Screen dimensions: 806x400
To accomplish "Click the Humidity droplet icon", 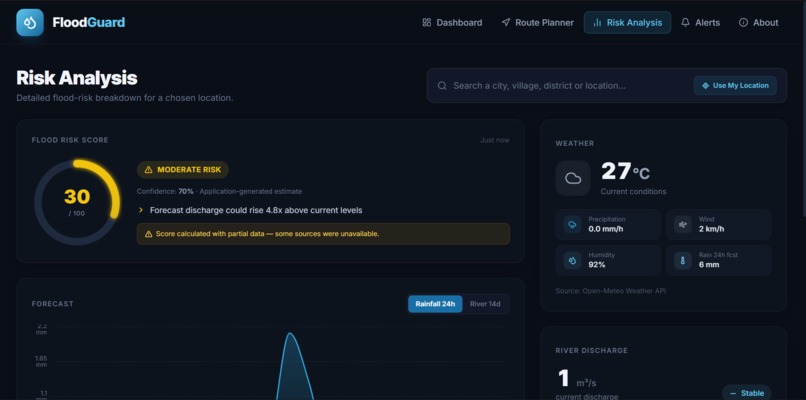I will pyautogui.click(x=572, y=261).
